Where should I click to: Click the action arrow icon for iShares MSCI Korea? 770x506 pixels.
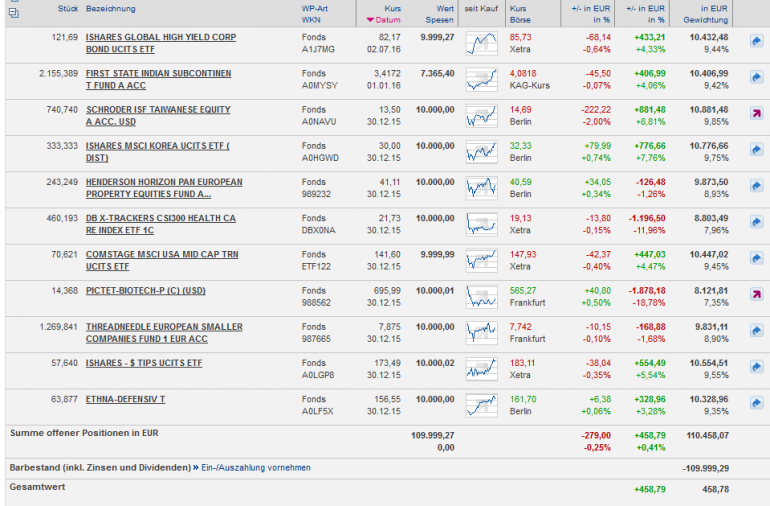click(x=756, y=150)
